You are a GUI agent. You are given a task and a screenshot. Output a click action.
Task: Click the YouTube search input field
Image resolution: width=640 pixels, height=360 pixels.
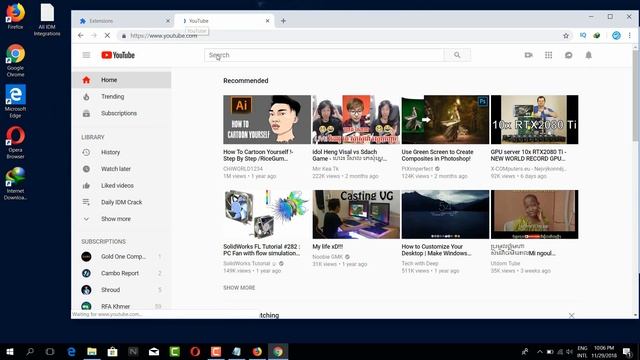click(x=324, y=55)
